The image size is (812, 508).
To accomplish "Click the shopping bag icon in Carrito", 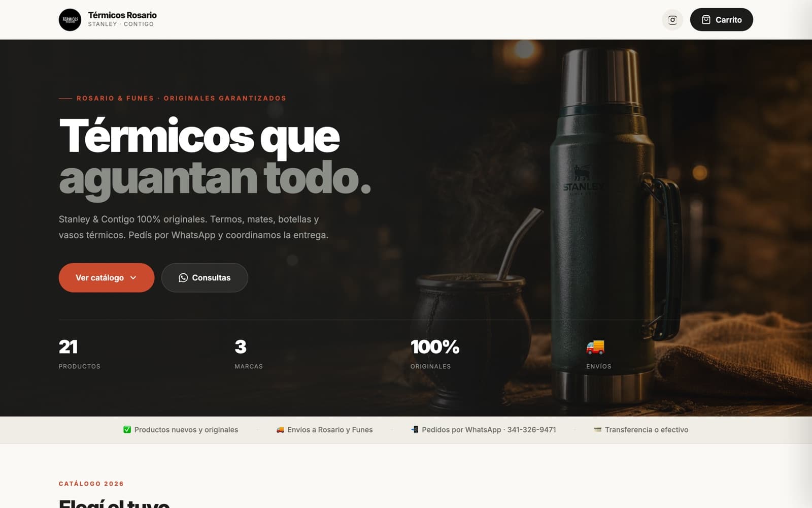I will click(706, 20).
